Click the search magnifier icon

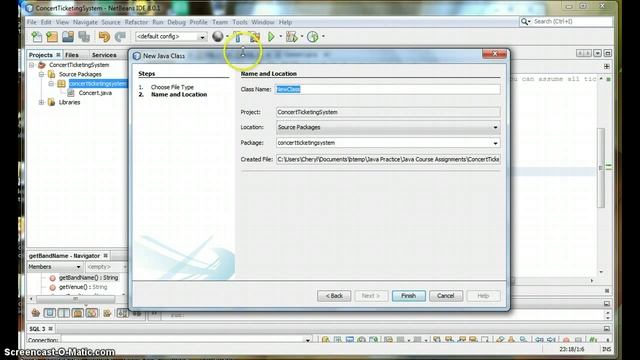pyautogui.click(x=524, y=21)
